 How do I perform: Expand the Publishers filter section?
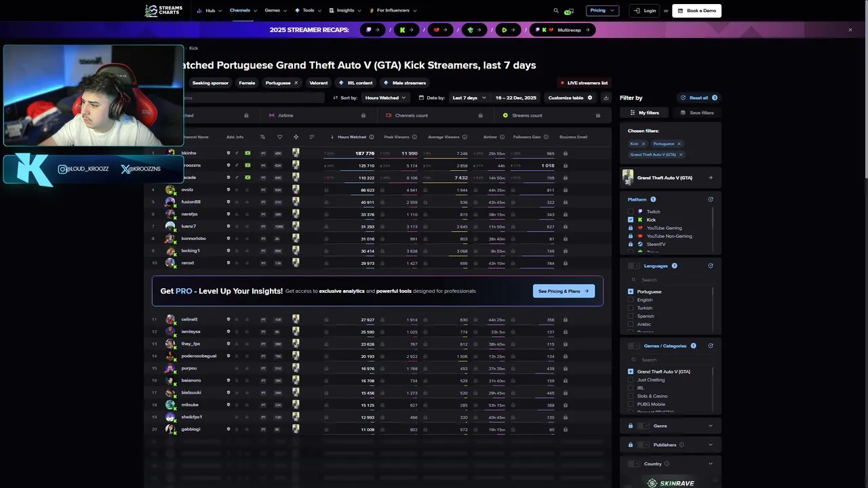tap(711, 445)
